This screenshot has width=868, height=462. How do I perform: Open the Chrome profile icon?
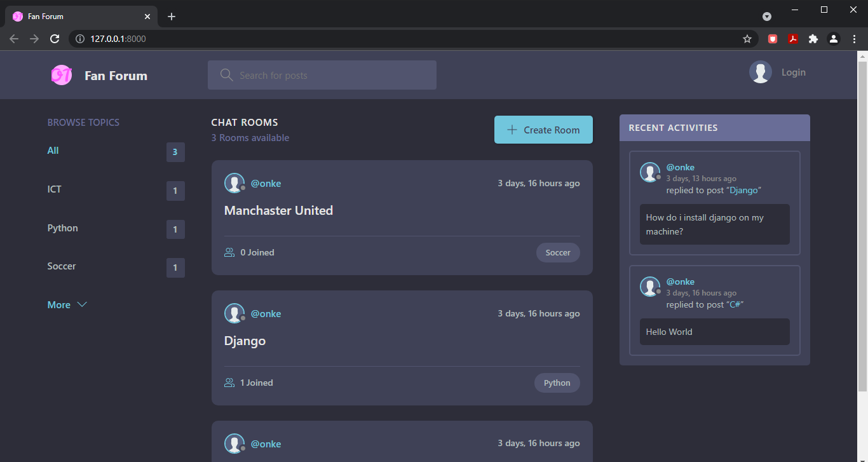[833, 39]
